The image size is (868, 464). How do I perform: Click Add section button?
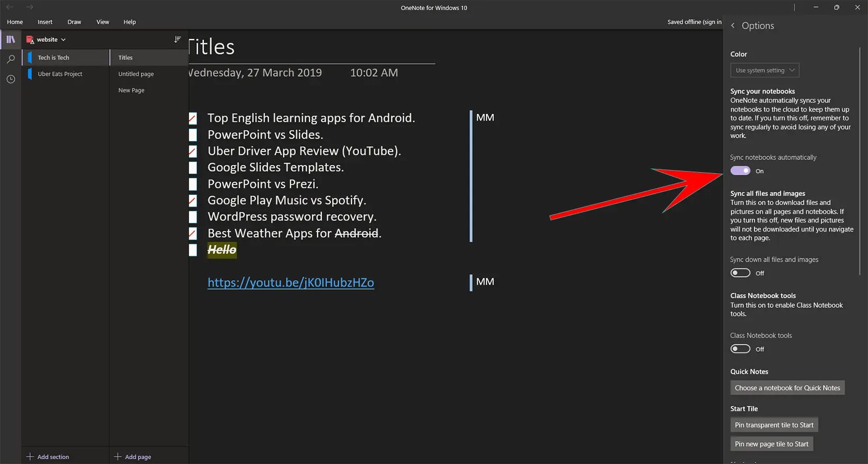48,457
